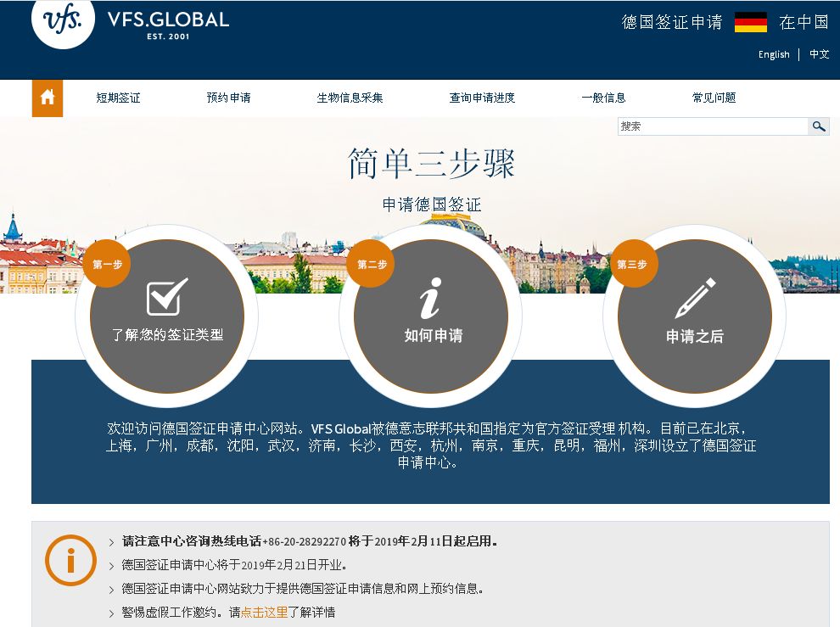Click the German flag icon

(x=750, y=23)
